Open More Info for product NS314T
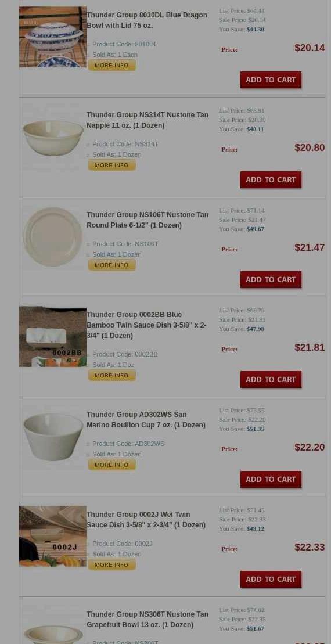Screen dimensions: 331x644 coord(111,165)
